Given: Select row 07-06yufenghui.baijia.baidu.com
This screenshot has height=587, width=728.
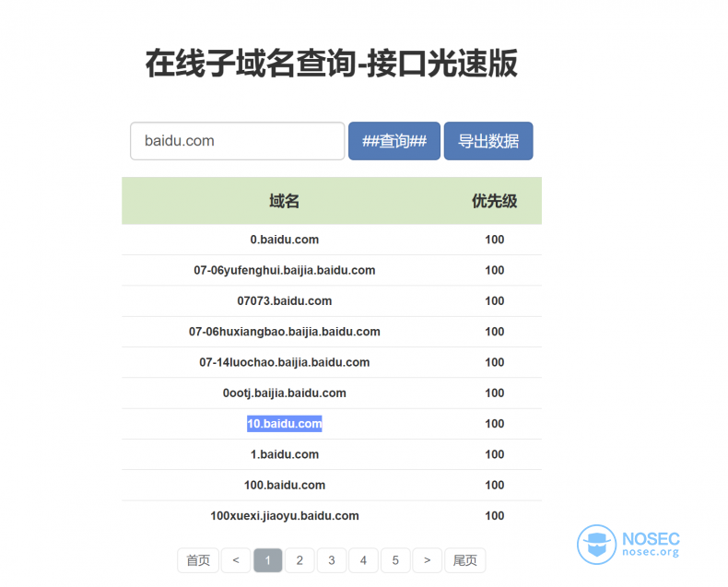Looking at the screenshot, I should pyautogui.click(x=332, y=270).
